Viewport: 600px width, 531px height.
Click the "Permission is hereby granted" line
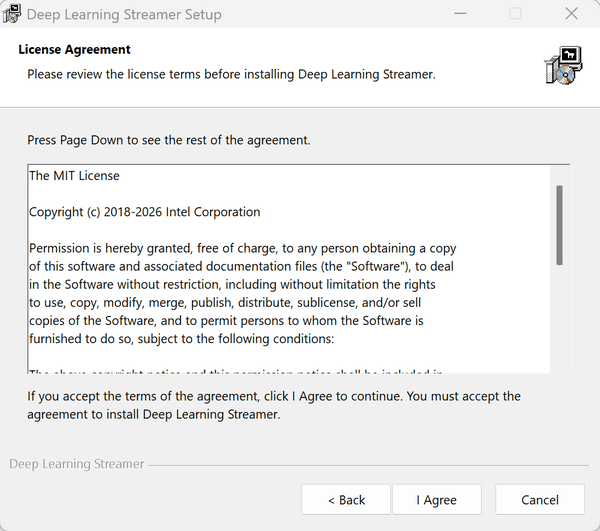[x=243, y=248]
